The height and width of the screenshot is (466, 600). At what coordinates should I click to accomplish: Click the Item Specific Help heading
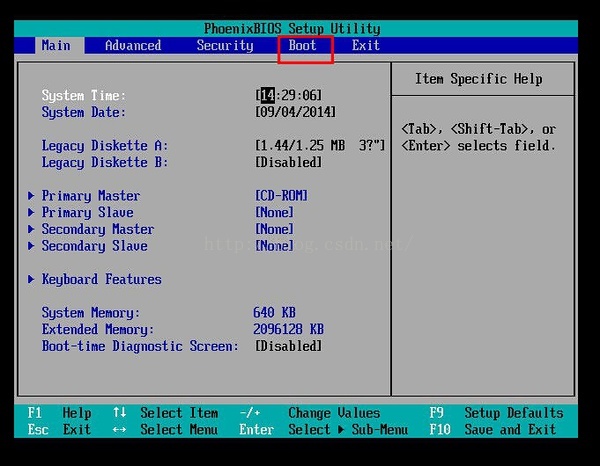[479, 79]
